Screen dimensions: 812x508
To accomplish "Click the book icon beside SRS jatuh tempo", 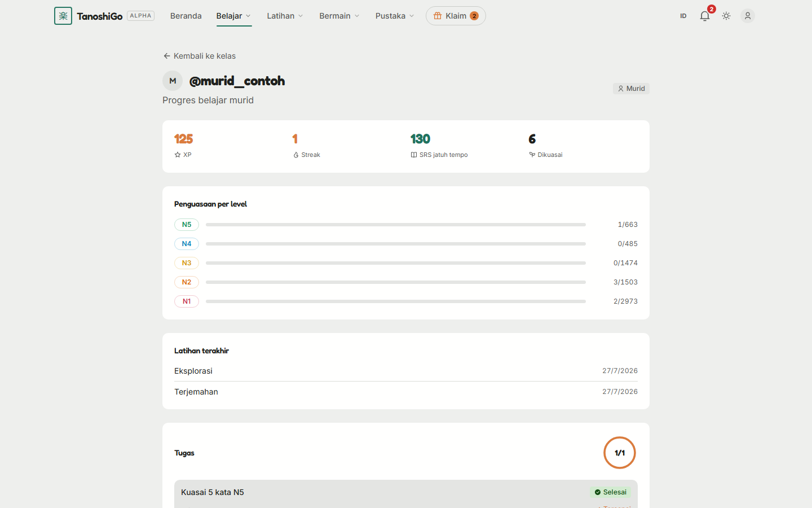I will [414, 155].
